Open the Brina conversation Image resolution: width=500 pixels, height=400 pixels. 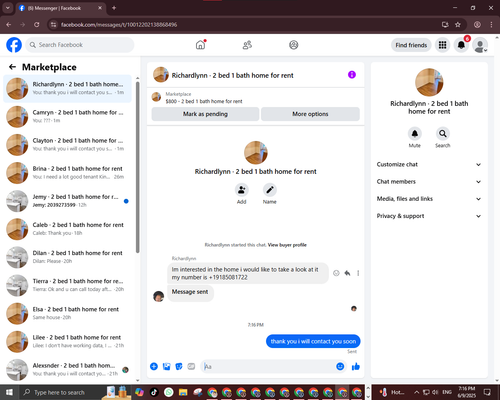(x=67, y=173)
